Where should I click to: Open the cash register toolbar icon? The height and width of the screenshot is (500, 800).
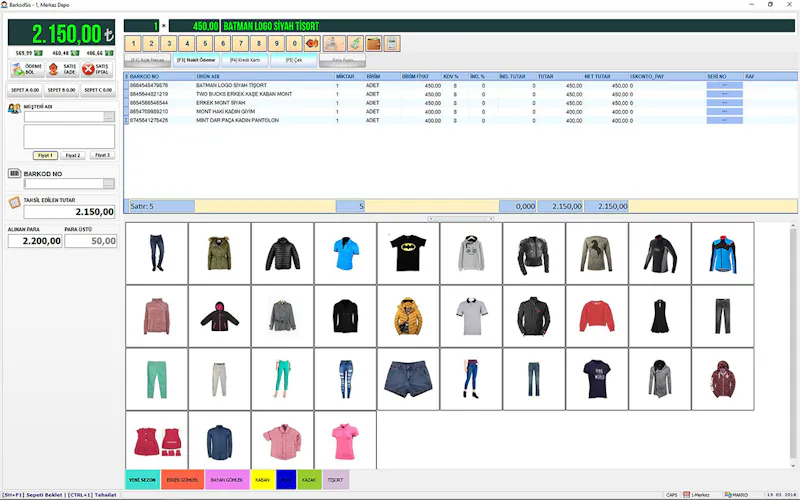tap(334, 44)
